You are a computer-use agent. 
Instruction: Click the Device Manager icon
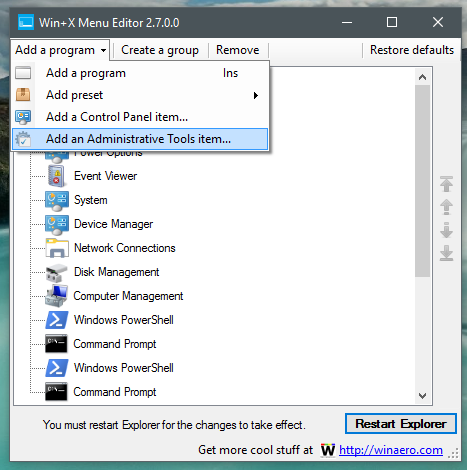(x=57, y=225)
